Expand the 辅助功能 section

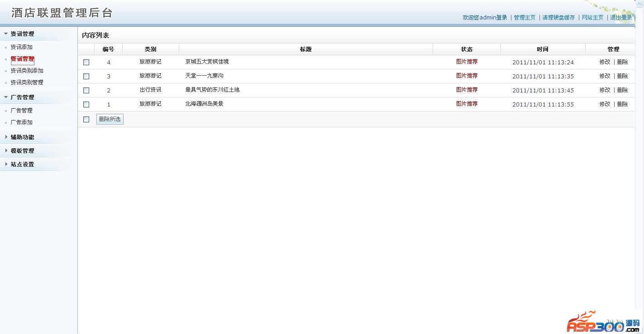(22, 137)
